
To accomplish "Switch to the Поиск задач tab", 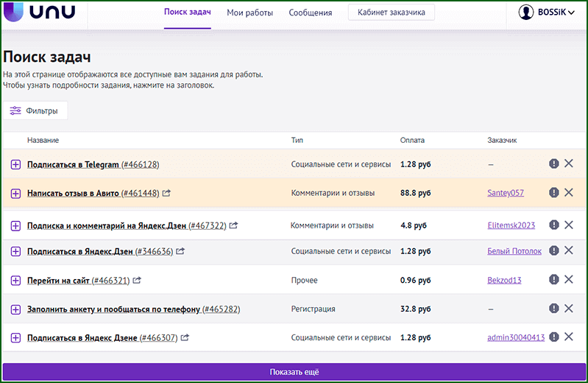I will [188, 12].
